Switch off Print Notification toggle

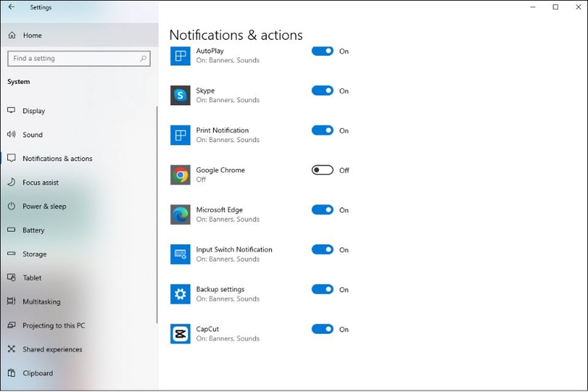[x=323, y=130]
